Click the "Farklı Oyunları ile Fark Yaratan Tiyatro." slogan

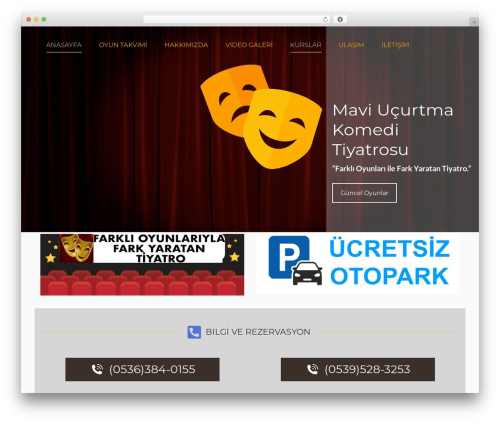(402, 169)
